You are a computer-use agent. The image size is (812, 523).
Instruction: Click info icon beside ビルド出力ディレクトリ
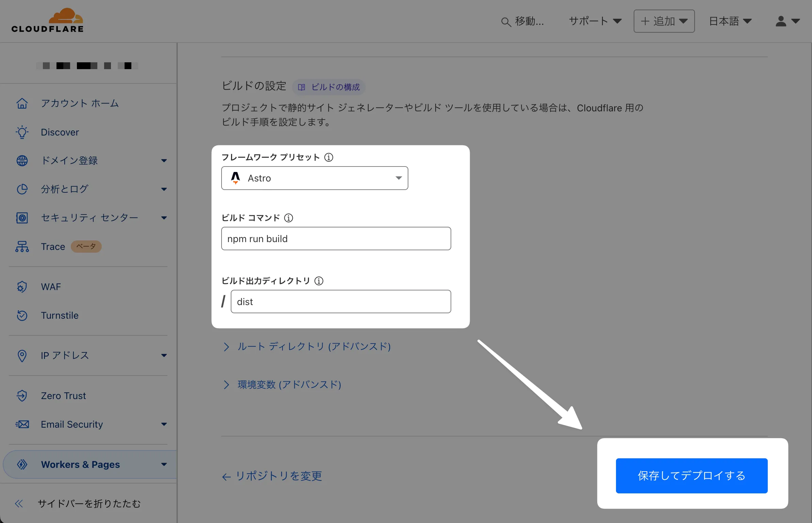tap(319, 281)
